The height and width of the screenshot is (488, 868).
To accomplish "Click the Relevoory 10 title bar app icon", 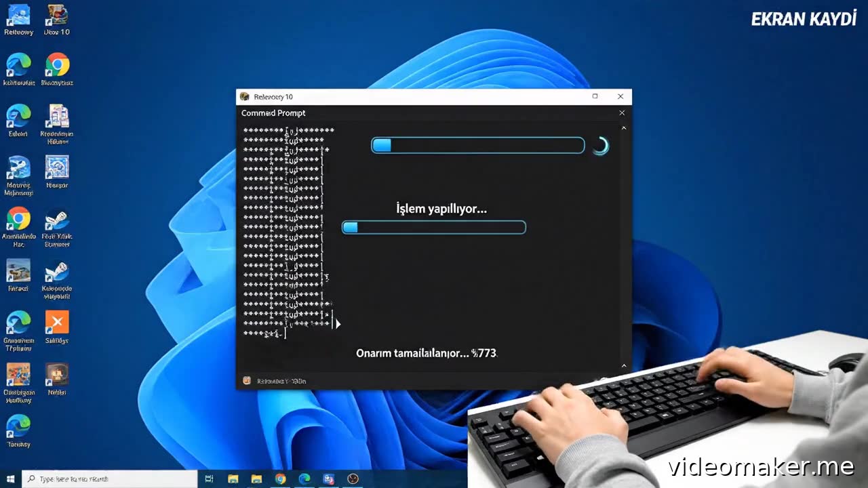I will (245, 97).
